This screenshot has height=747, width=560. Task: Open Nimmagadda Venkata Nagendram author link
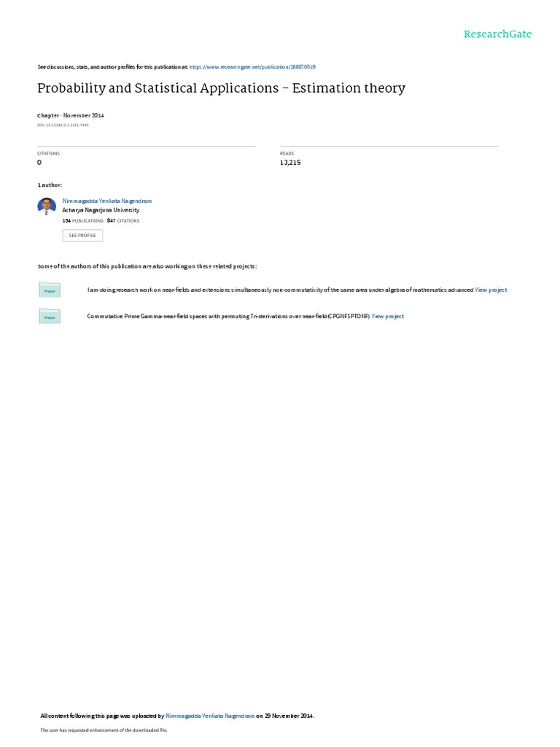tap(107, 201)
